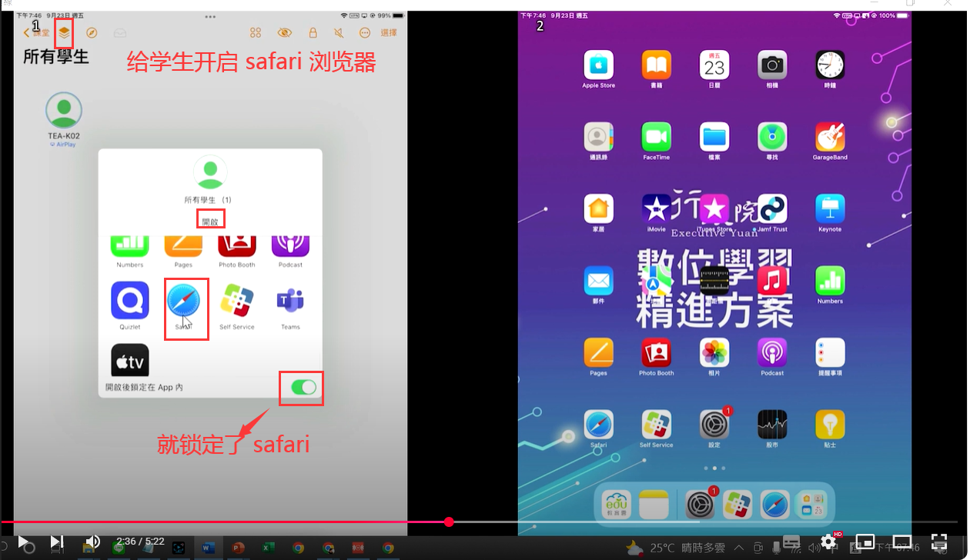Open Numbers on the iPad home screen
This screenshot has height=560, width=970.
[830, 281]
